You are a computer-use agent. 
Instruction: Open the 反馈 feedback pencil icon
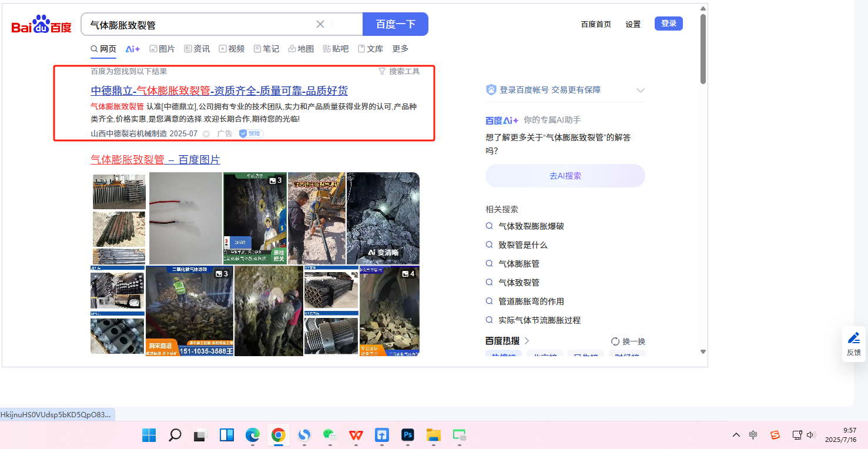point(854,343)
